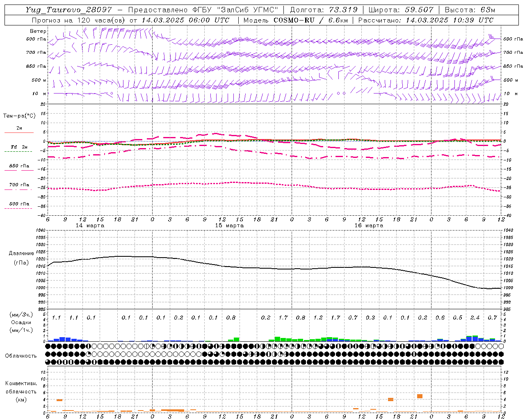Image resolution: width=525 pixels, height=420 pixels.
Task: Click the 2.4 precipitation total value
Action: point(475,318)
